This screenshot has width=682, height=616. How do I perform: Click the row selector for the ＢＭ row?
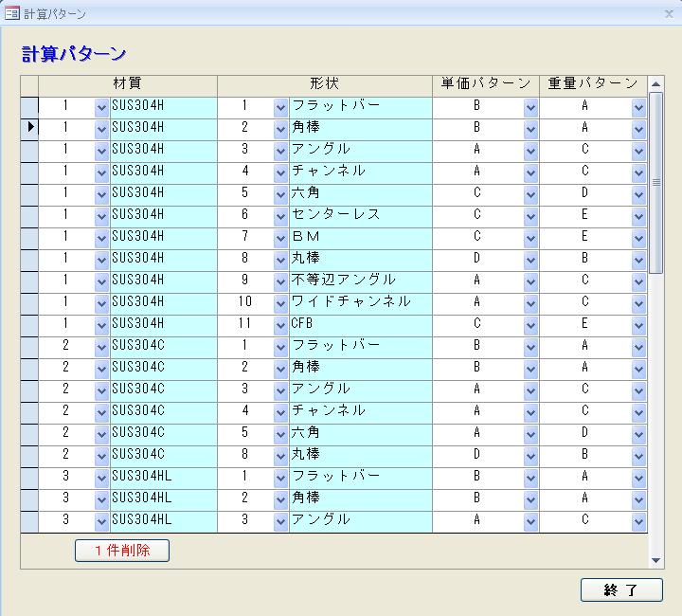[x=29, y=237]
